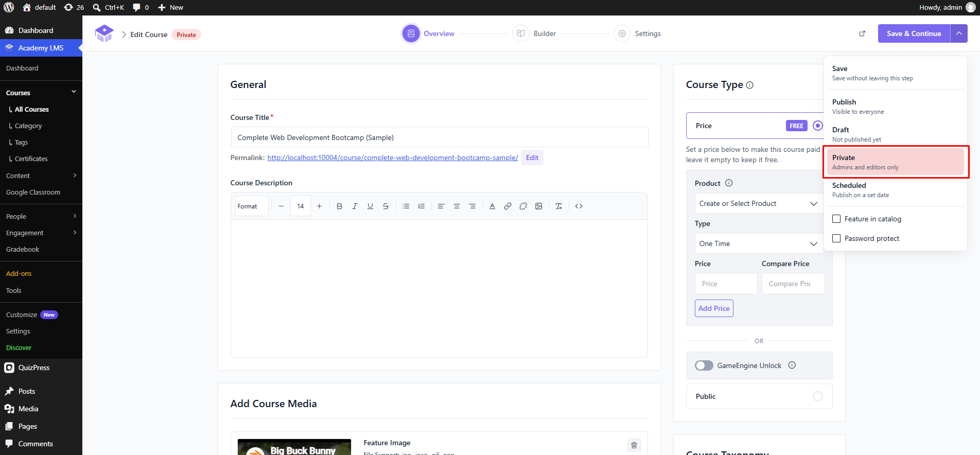Click the Course Title input field
The width and height of the screenshot is (980, 455).
(439, 137)
